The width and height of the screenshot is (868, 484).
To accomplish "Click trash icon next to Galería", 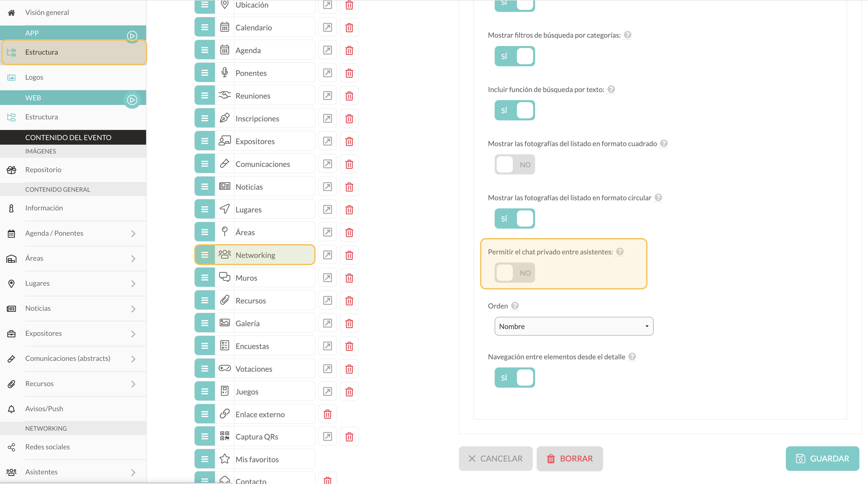I will pos(349,323).
